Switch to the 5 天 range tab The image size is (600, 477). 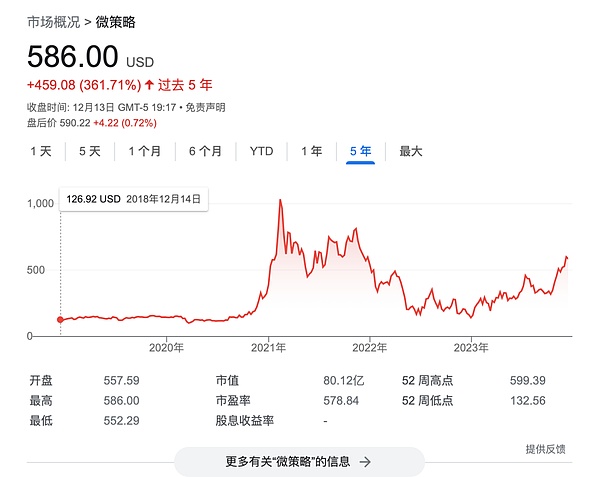tap(90, 152)
